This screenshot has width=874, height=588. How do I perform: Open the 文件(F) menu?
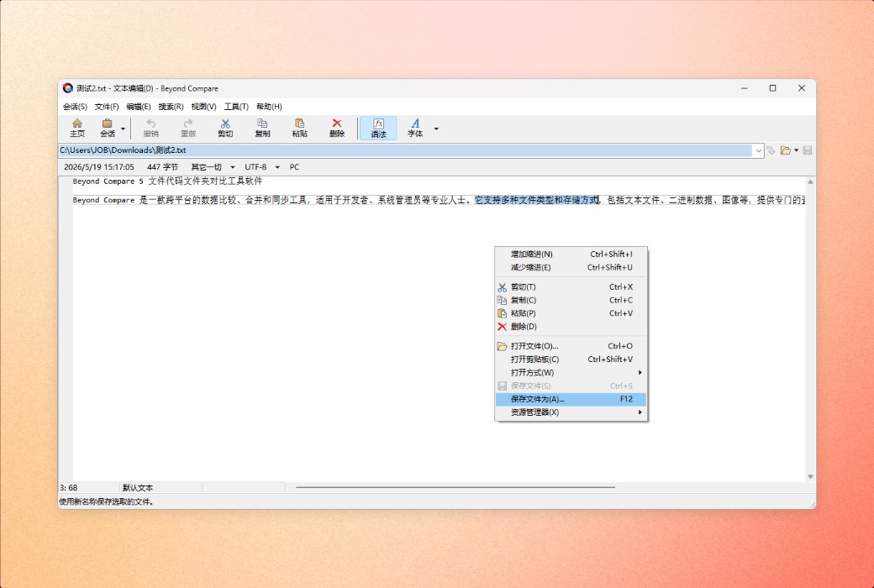click(x=107, y=107)
